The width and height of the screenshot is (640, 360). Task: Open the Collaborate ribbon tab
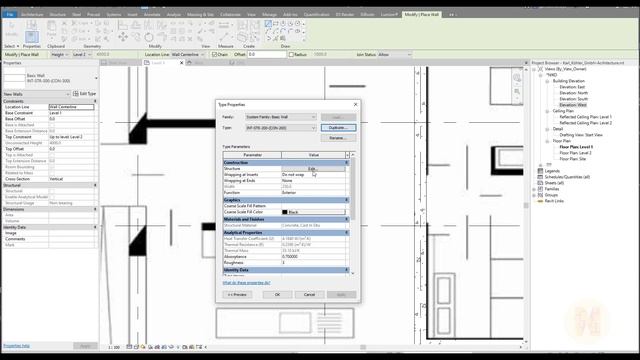pyautogui.click(x=230, y=14)
